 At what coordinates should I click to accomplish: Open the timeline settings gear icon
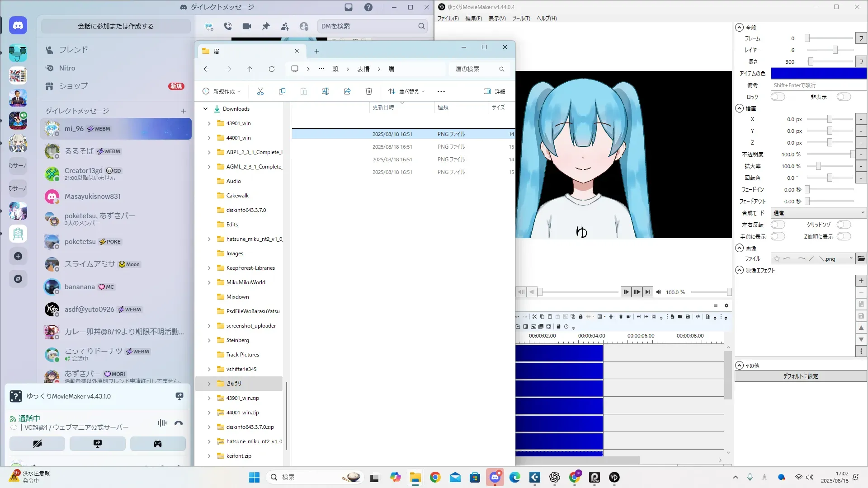click(726, 305)
